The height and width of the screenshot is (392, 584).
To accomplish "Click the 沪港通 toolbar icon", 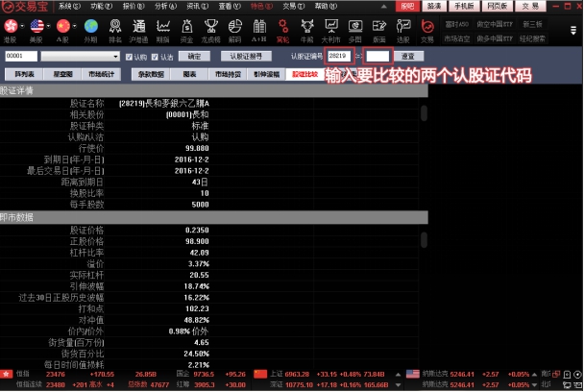I will click(138, 30).
